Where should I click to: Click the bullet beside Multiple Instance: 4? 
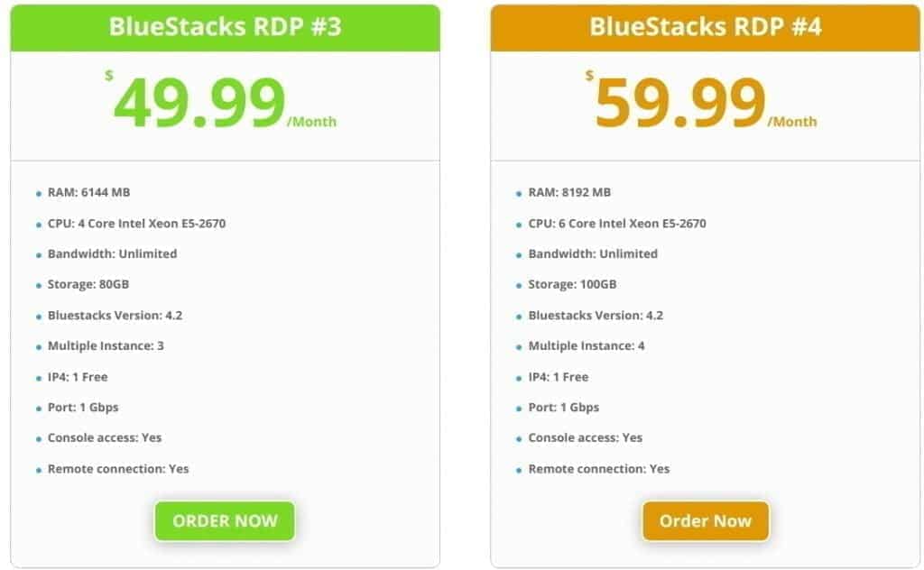[519, 345]
